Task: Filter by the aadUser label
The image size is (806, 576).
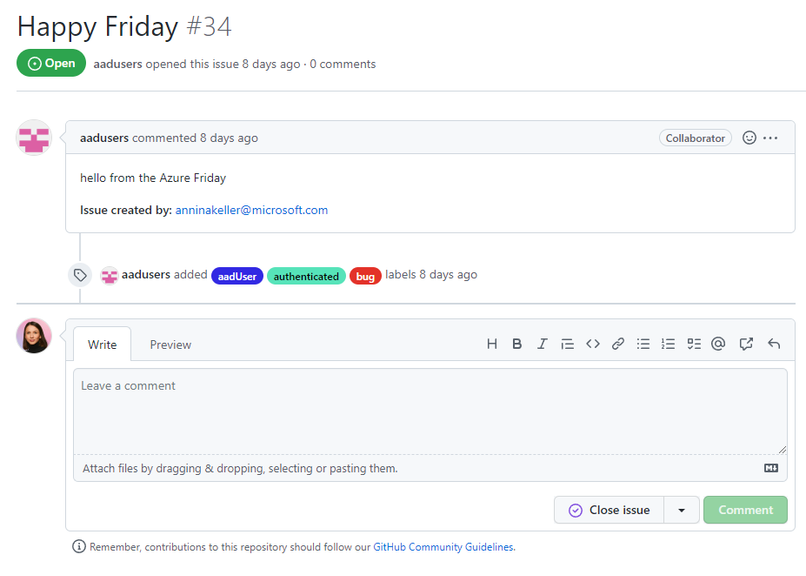Action: (x=237, y=276)
